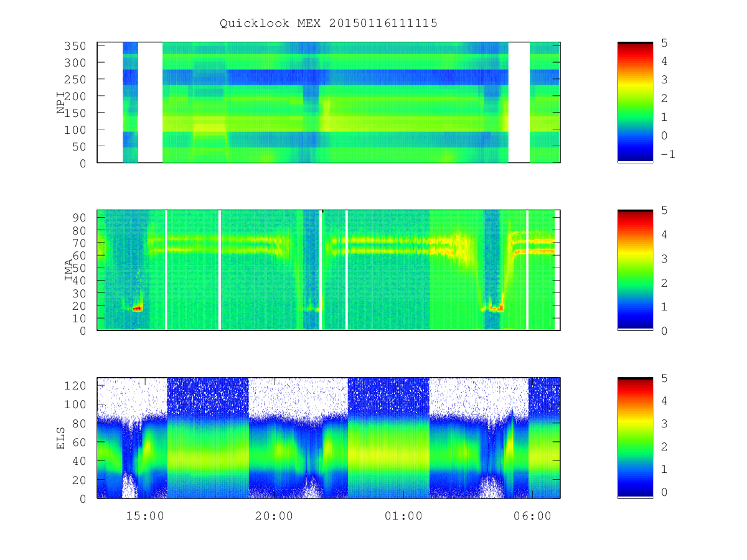747x560 pixels.
Task: Click the NPI spectrogram panel
Action: pyautogui.click(x=329, y=103)
